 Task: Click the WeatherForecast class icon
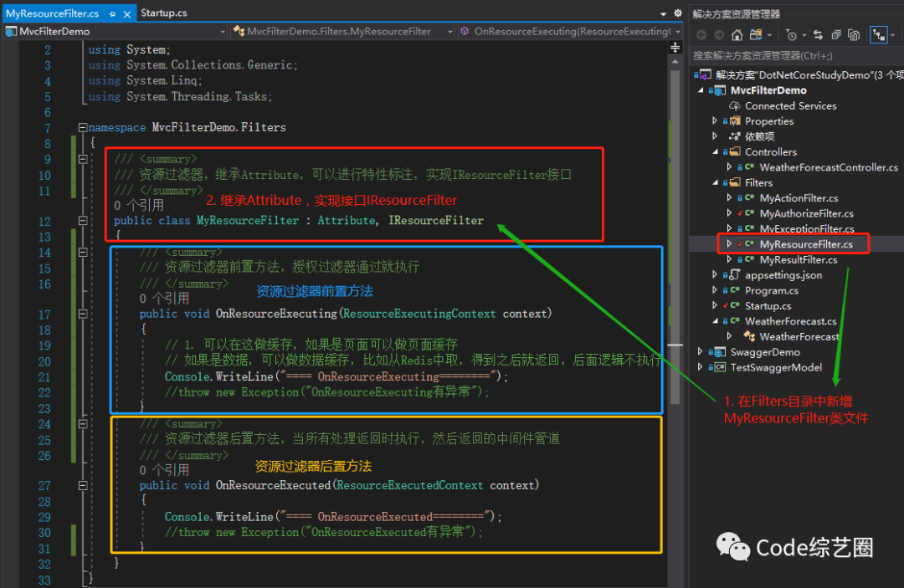coord(749,336)
